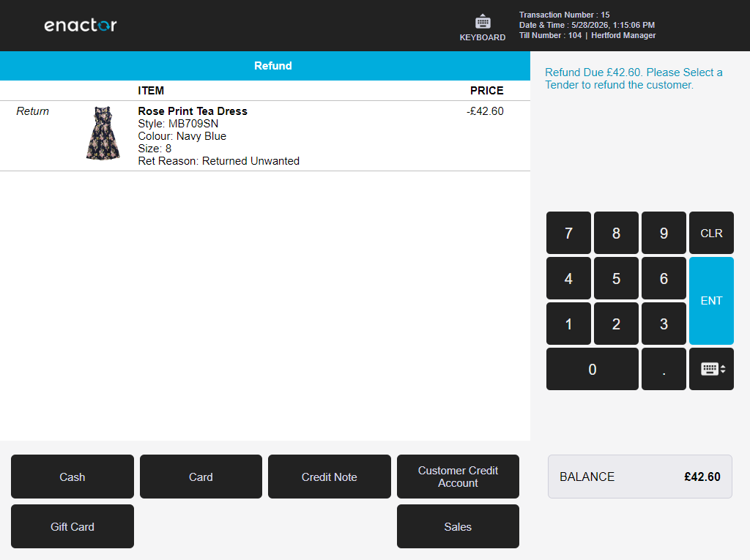Click the PRICE column header
The width and height of the screenshot is (750, 560).
click(487, 90)
